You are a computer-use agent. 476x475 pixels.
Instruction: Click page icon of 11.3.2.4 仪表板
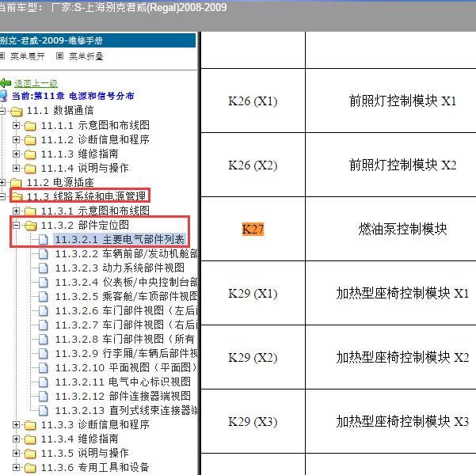tap(44, 283)
